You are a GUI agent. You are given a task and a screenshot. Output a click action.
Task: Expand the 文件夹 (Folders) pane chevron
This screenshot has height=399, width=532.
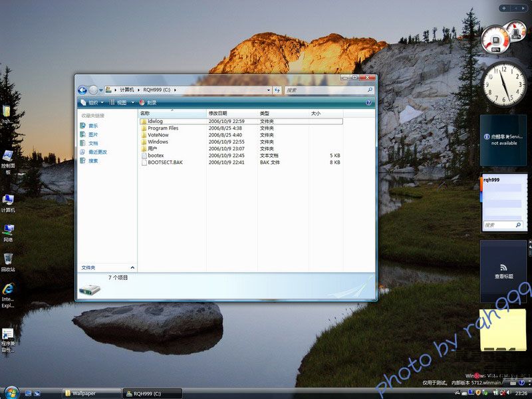(x=132, y=268)
